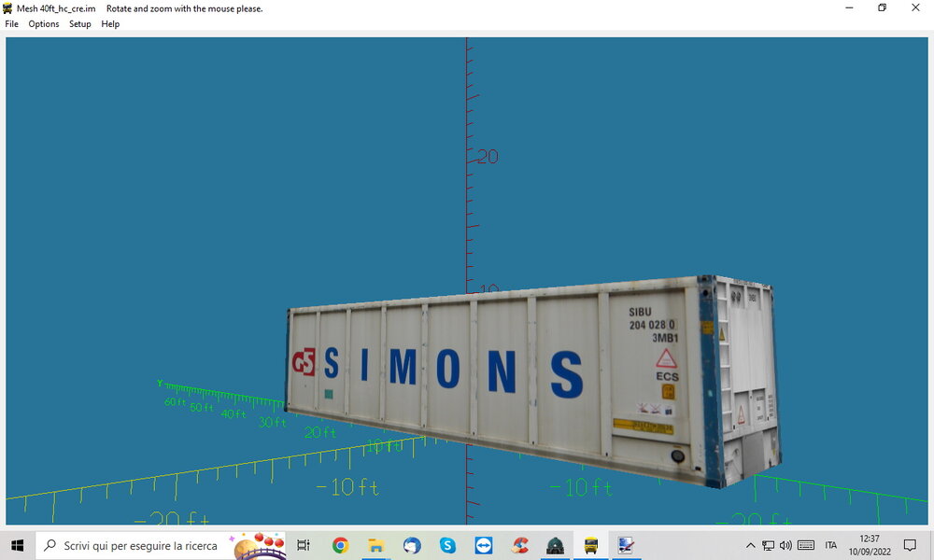The height and width of the screenshot is (560, 934).
Task: Open the dark train icon app in taskbar
Action: (555, 545)
